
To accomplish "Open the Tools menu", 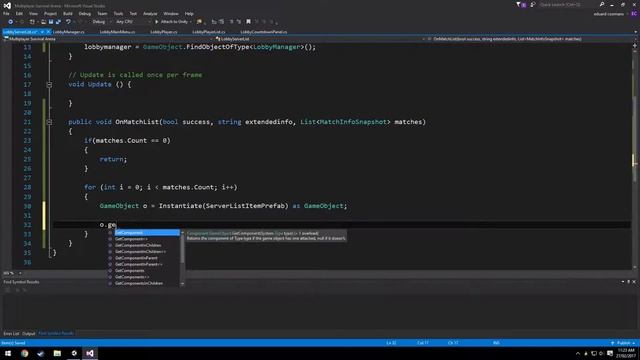I will [x=118, y=13].
